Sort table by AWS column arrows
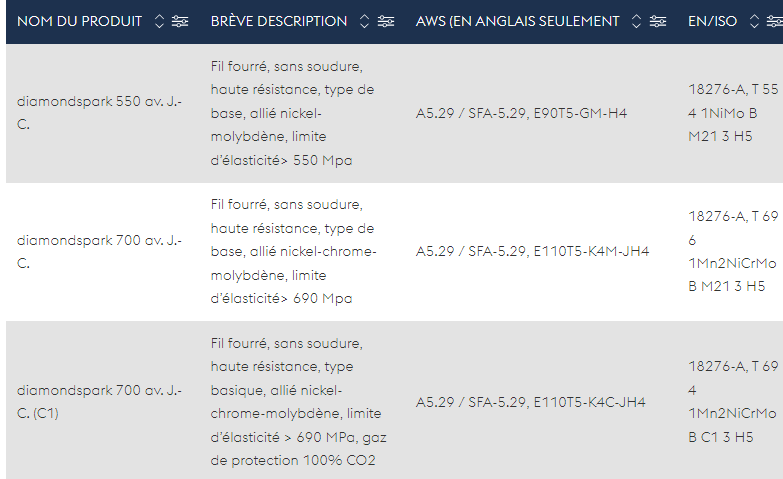 (x=636, y=21)
